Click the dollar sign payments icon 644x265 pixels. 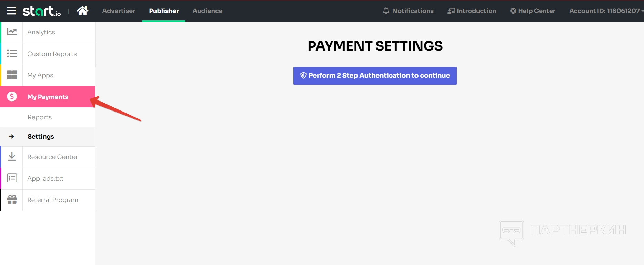(x=12, y=97)
